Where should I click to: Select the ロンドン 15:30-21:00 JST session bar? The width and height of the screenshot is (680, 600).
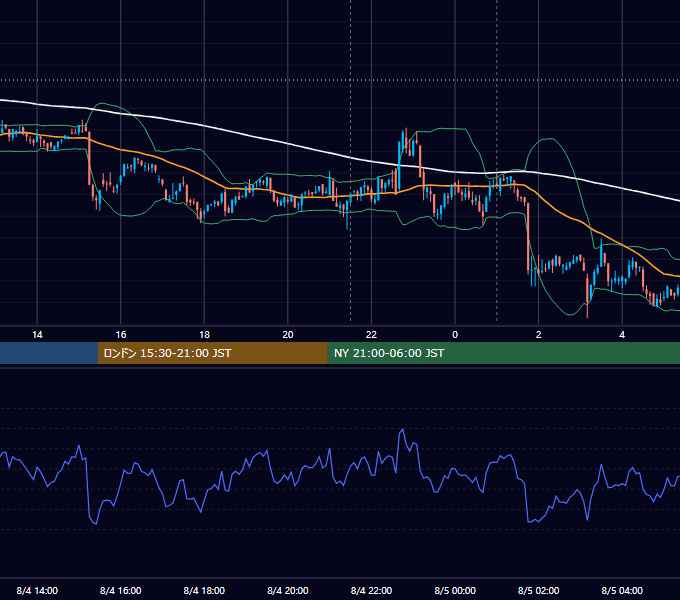pos(212,353)
